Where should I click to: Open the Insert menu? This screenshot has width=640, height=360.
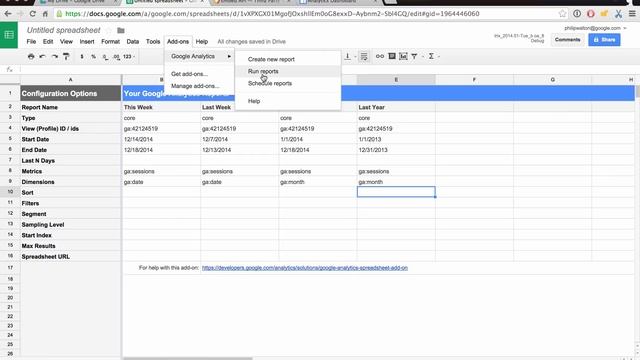point(87,42)
